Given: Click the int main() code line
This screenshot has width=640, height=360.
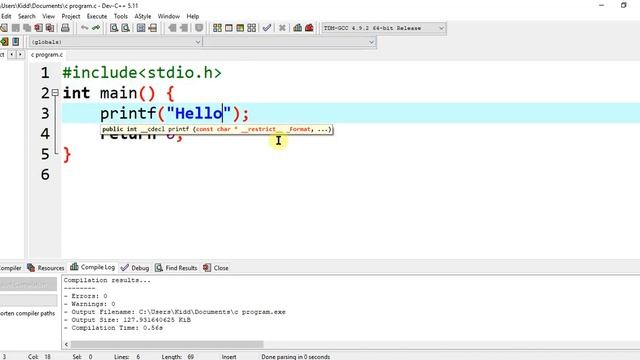Looking at the screenshot, I should [x=118, y=93].
